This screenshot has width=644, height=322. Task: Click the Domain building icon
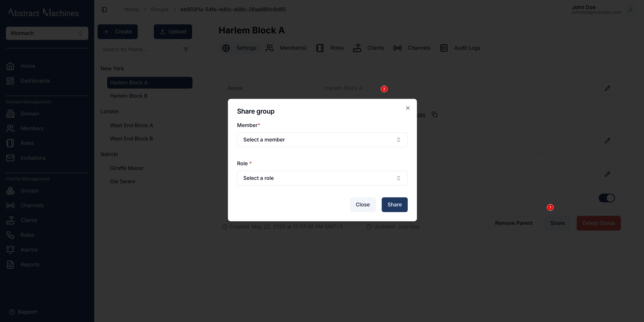pyautogui.click(x=10, y=114)
